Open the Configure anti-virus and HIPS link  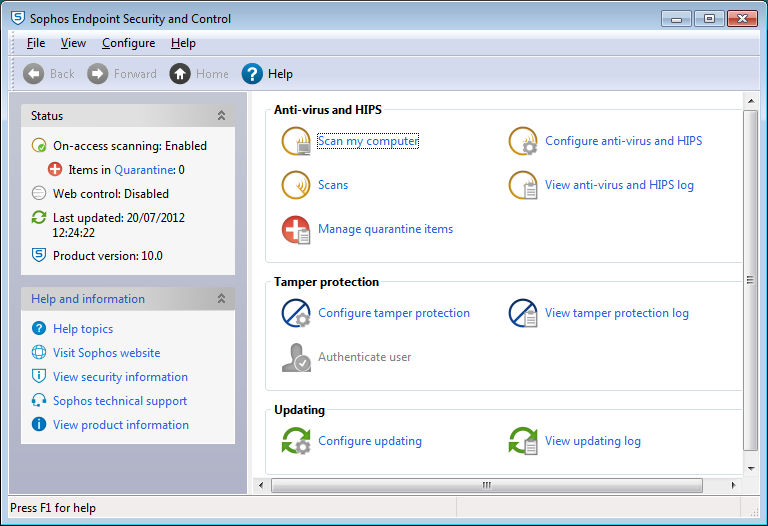click(624, 141)
